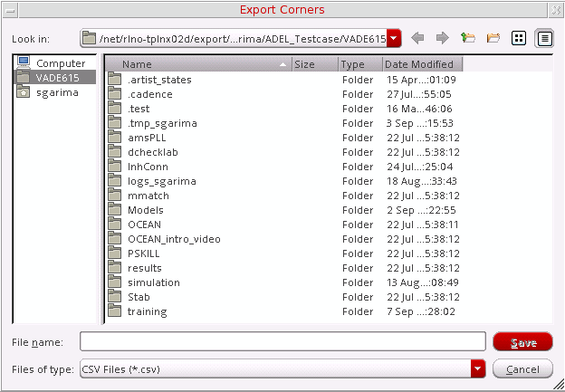Screen dimensions: 565x392
Task: Click the Forward navigation arrow icon
Action: coord(442,38)
